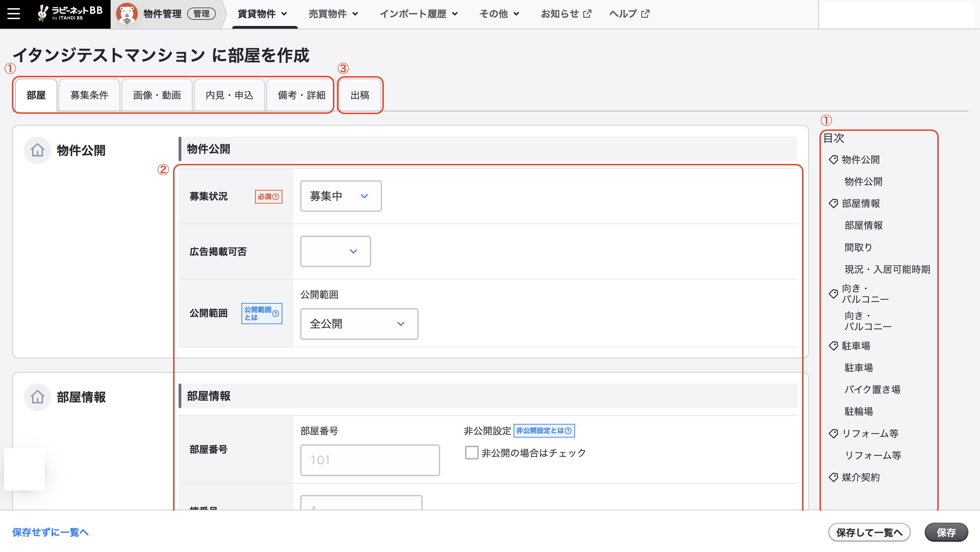The height and width of the screenshot is (552, 980).
Task: Switch to 募集条件 tab
Action: [x=89, y=95]
